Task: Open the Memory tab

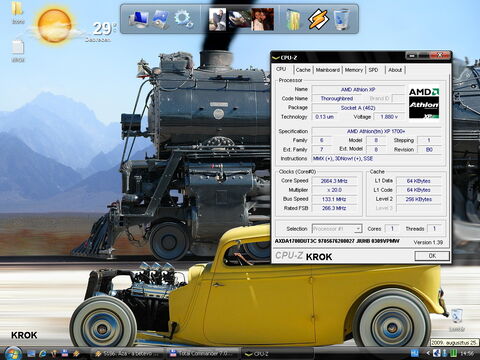Action: 353,70
